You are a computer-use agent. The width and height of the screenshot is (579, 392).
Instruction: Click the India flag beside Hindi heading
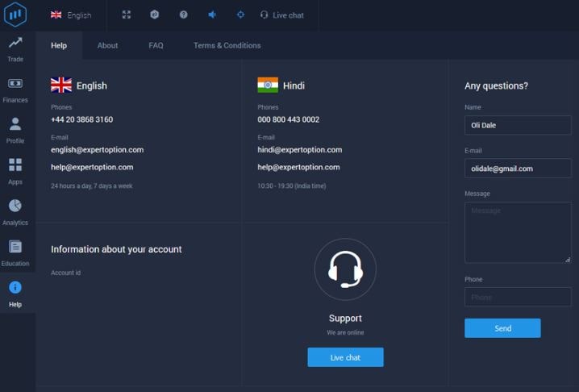pyautogui.click(x=268, y=85)
